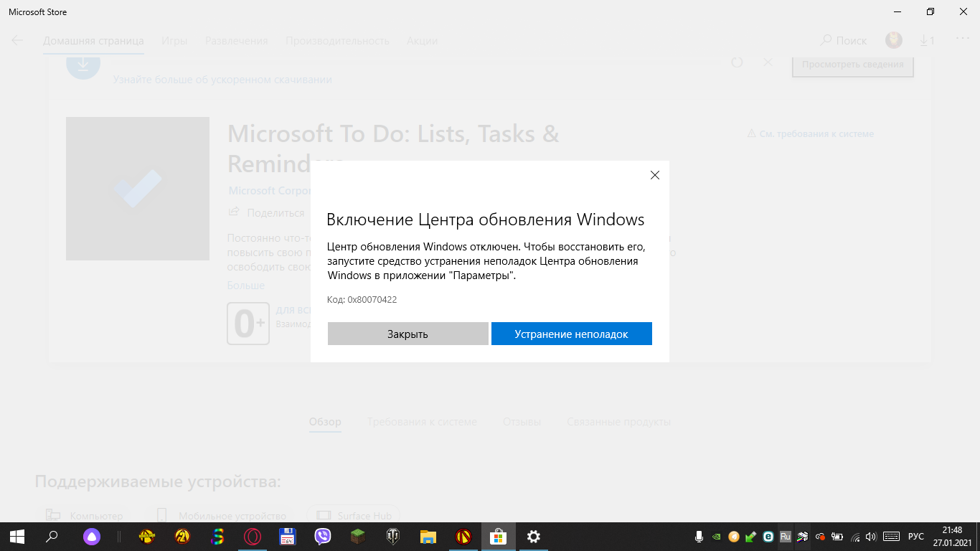This screenshot has width=980, height=551.
Task: Click the microphone tray icon
Action: pos(699,537)
